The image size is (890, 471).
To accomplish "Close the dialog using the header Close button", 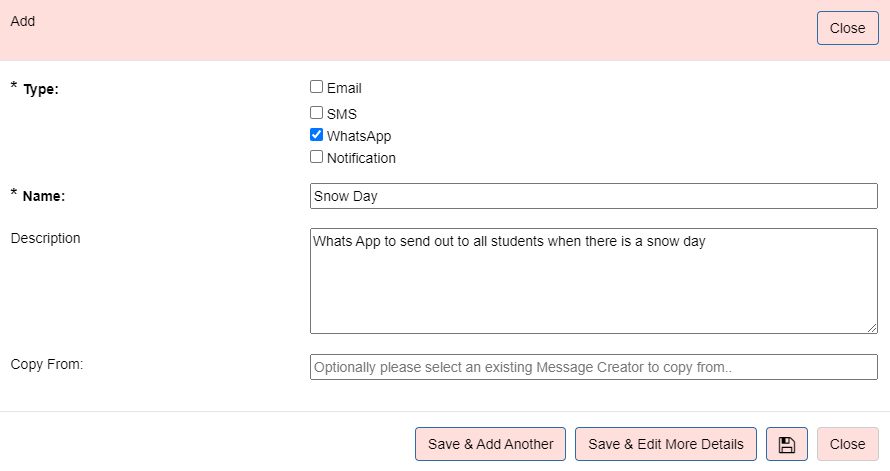I will click(x=847, y=28).
